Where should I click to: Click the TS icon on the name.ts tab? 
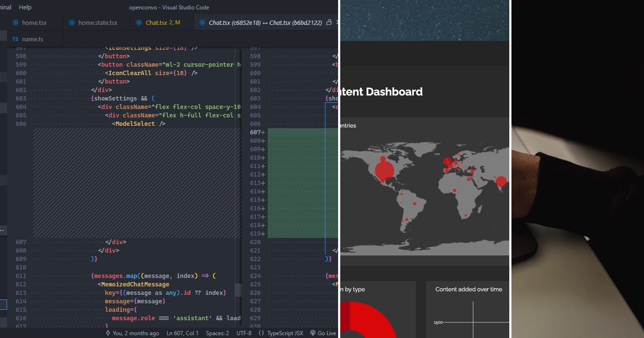tap(15, 39)
